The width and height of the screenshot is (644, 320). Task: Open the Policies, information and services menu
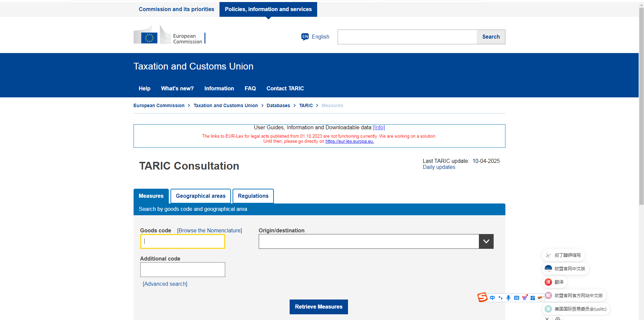tap(268, 9)
